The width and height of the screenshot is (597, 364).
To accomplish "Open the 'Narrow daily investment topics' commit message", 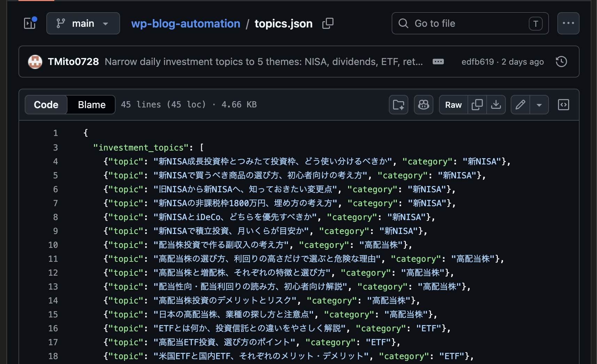I will pyautogui.click(x=264, y=62).
